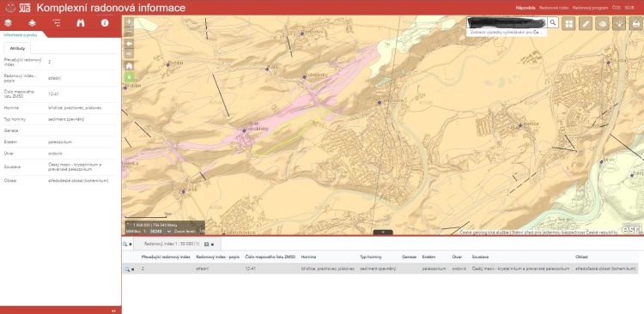The height and width of the screenshot is (314, 644).
Task: Go to previous map extent arrow
Action: pyautogui.click(x=129, y=44)
